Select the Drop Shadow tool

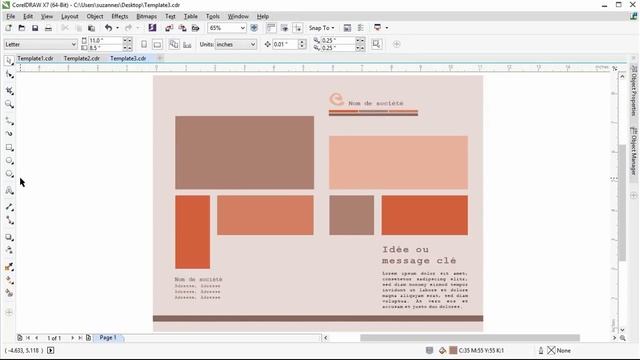(x=9, y=237)
